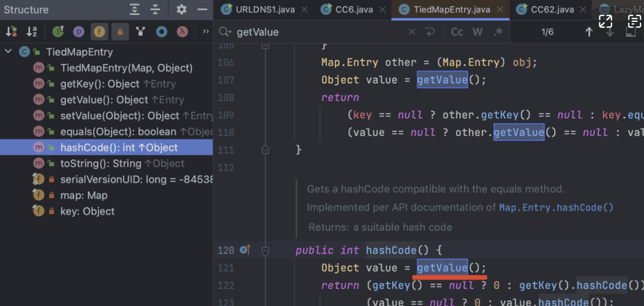The height and width of the screenshot is (306, 644).
Task: Open Structure panel settings gear
Action: coord(181,9)
